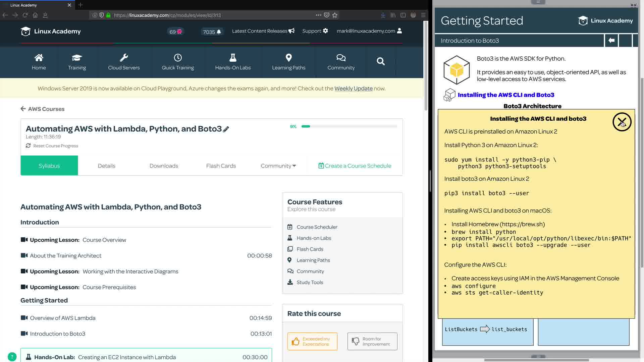Open the Weekly Update link
Screen dimensions: 644x362
(x=353, y=88)
